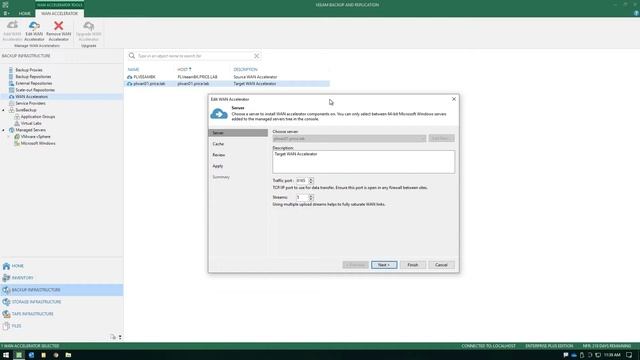Click the Service Providers tree icon
640x360 pixels.
pyautogui.click(x=11, y=103)
